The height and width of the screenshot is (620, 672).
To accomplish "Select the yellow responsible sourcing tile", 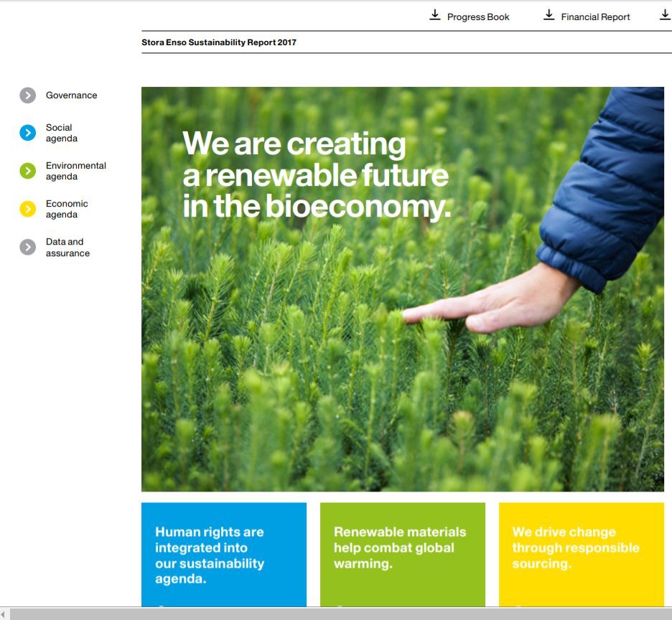I will point(581,554).
